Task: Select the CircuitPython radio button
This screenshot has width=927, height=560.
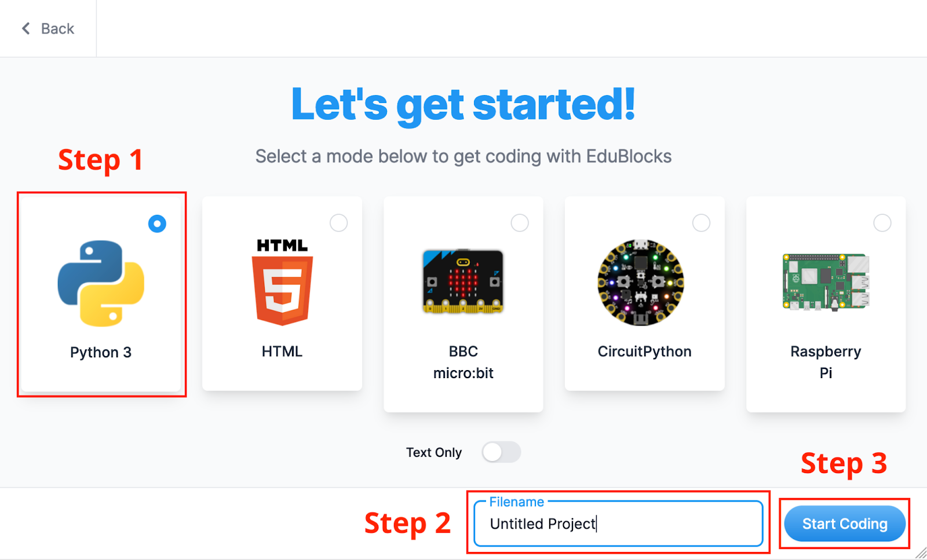Action: [701, 223]
